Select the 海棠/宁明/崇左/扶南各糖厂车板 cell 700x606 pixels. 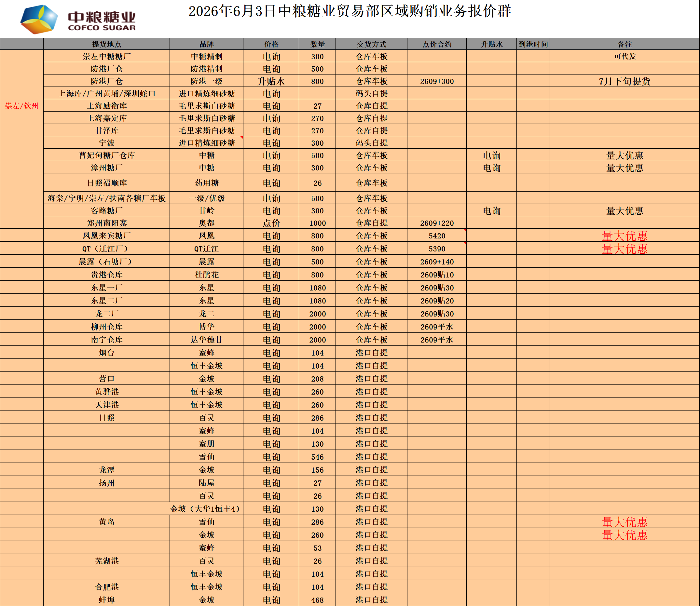click(x=106, y=198)
